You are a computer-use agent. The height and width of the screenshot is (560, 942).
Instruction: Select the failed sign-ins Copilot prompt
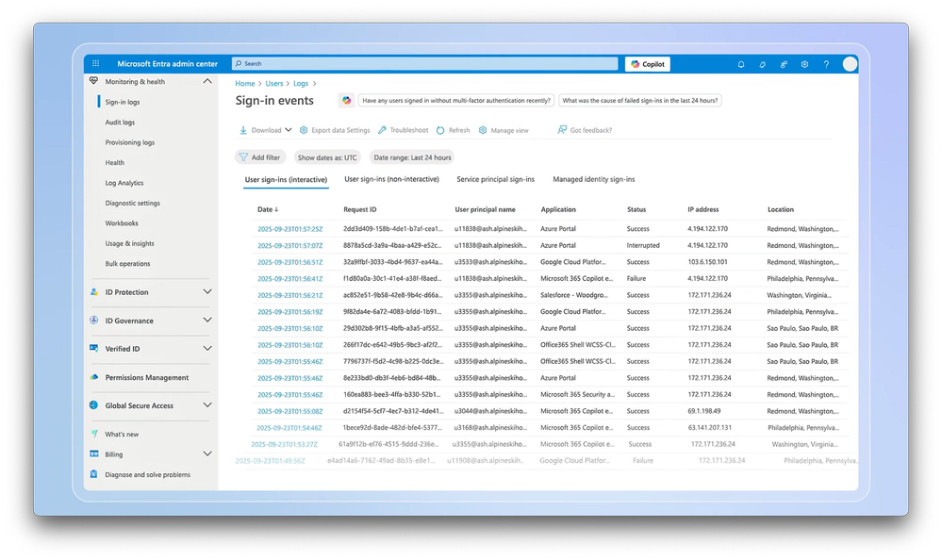(640, 100)
